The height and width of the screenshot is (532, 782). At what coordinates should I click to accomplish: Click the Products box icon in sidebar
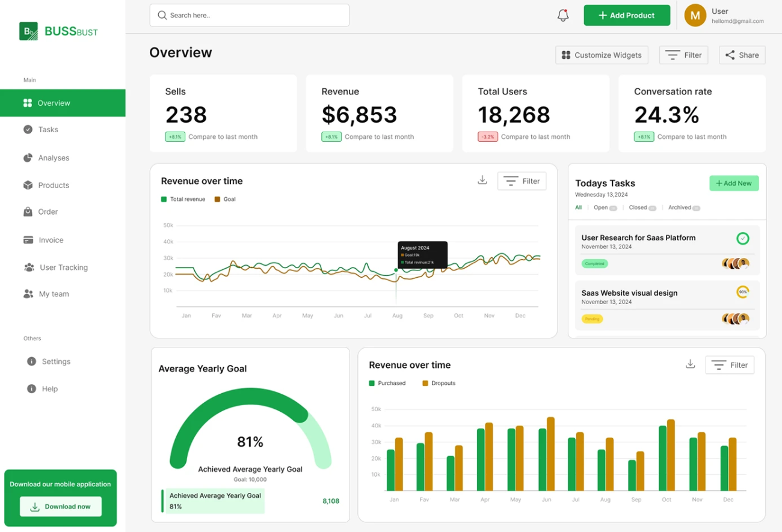[28, 185]
